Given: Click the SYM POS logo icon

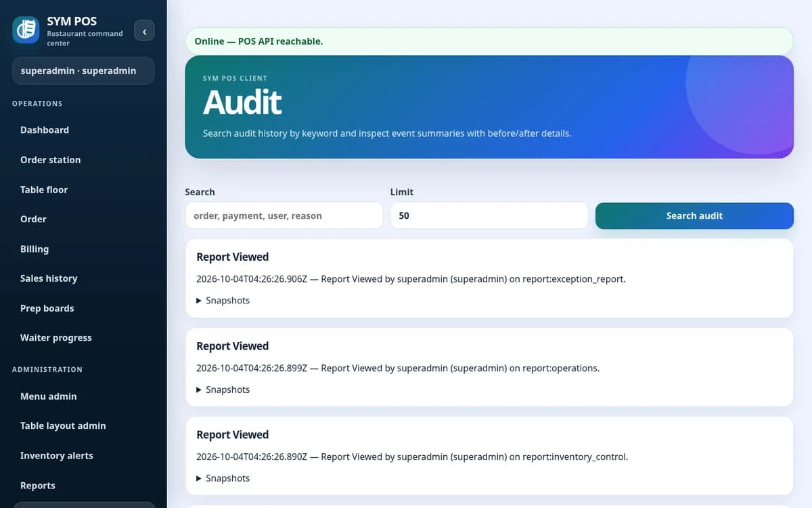Looking at the screenshot, I should (x=26, y=30).
